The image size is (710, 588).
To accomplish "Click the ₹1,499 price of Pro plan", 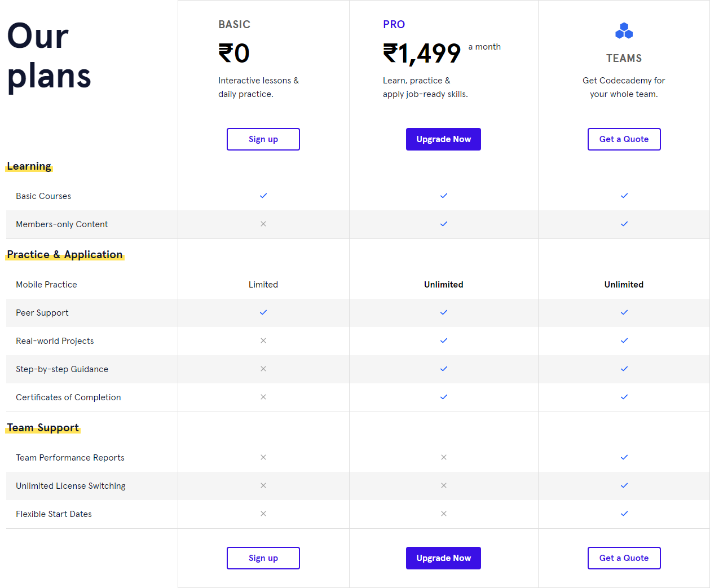I will (422, 54).
